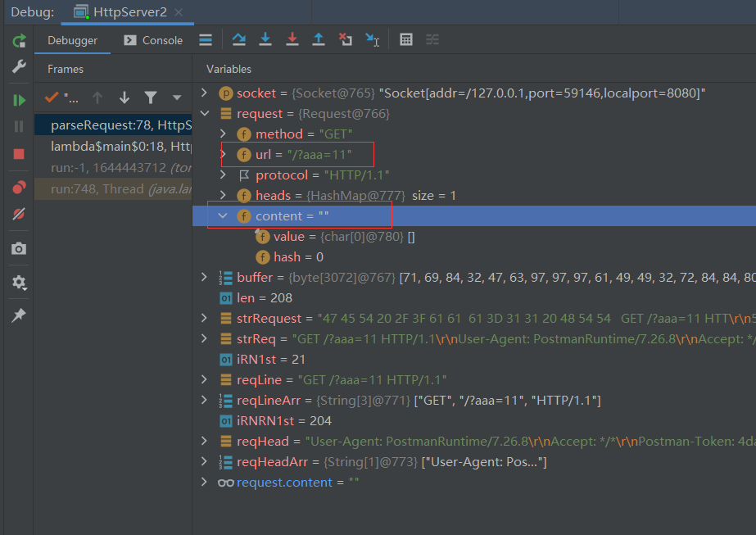Pin the debug tab with the pin icon
Screen dimensions: 756x535
click(18, 315)
